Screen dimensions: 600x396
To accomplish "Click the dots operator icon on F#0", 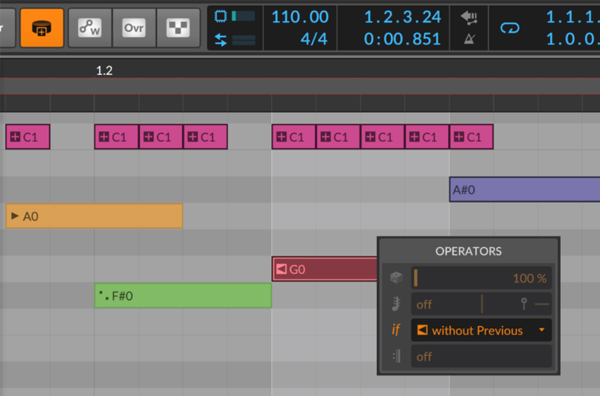I will [104, 295].
